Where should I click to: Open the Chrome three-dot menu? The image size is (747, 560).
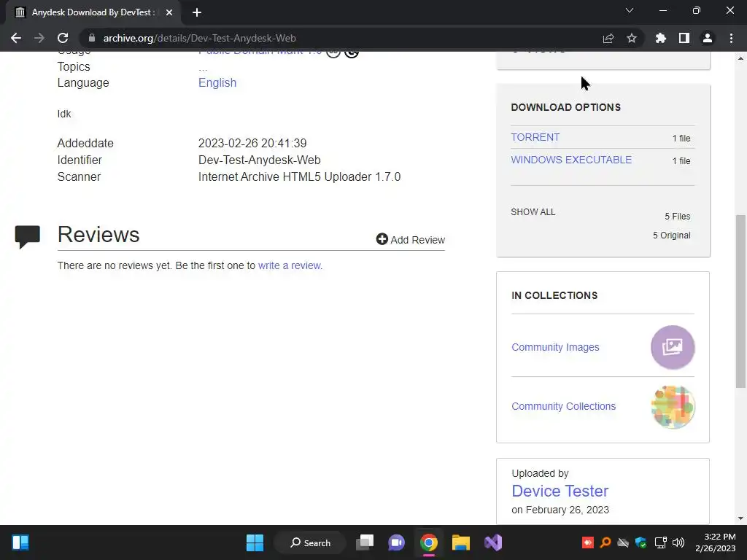click(731, 38)
